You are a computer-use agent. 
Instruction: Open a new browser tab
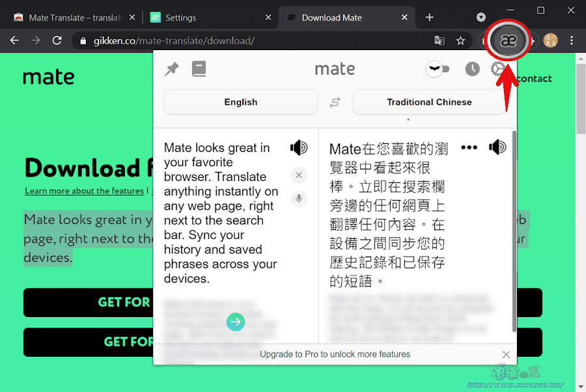pos(430,18)
